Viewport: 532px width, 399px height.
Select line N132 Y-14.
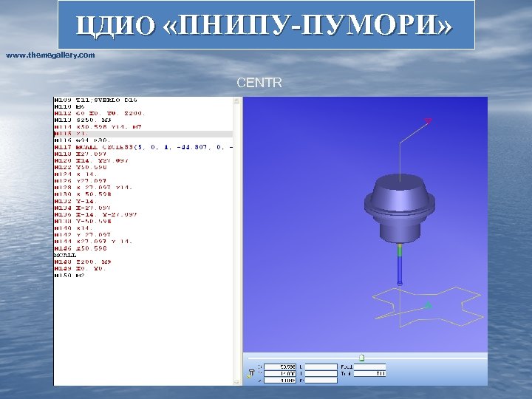click(75, 201)
